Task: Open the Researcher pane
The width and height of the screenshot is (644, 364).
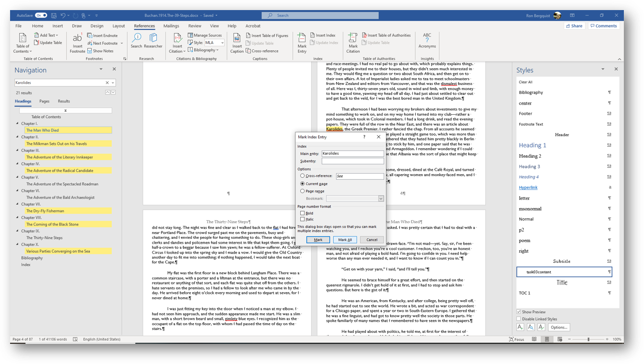Action: [153, 43]
